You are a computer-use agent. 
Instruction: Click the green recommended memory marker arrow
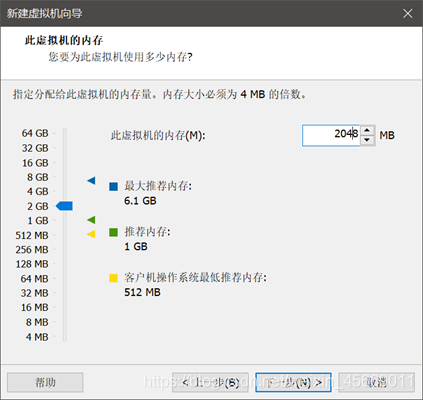91,220
